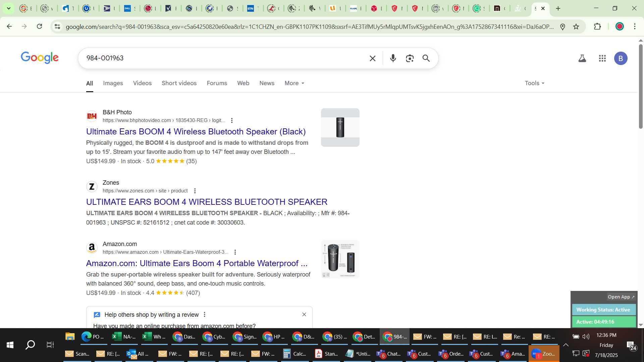The image size is (644, 362).
Task: Switch to Videos results tab
Action: [142, 83]
